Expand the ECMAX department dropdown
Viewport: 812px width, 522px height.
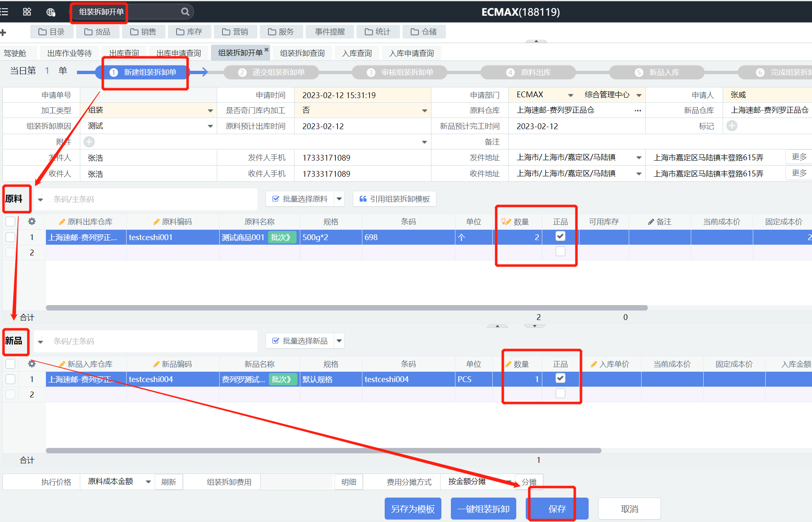pos(571,95)
